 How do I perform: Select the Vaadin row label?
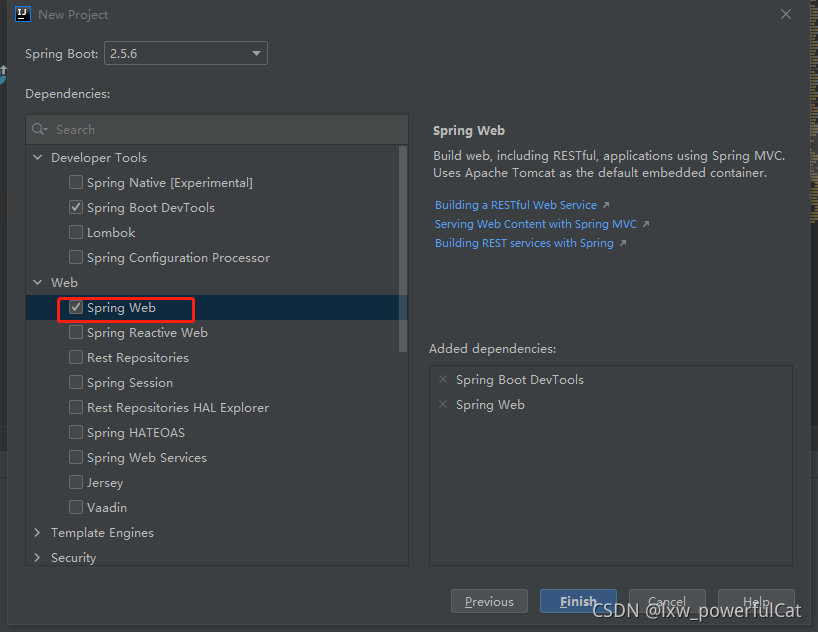(x=107, y=508)
